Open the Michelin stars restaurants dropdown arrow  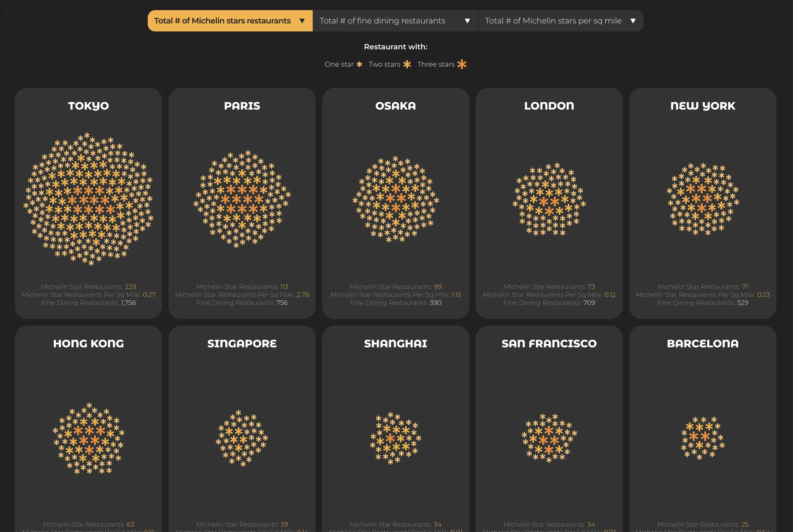pos(302,21)
